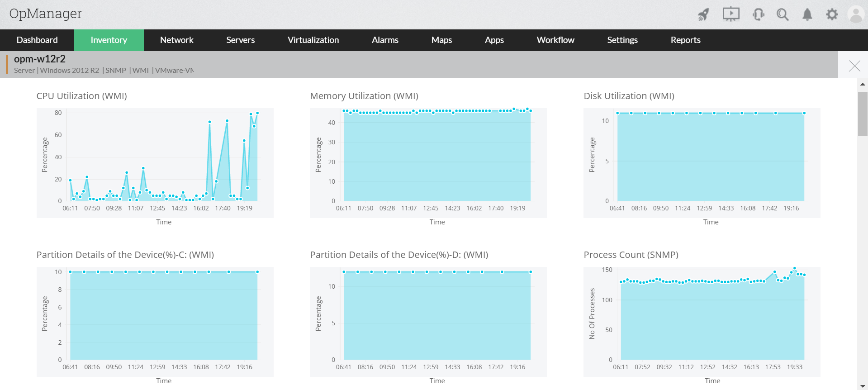Click the rocket quick-launch icon

703,14
